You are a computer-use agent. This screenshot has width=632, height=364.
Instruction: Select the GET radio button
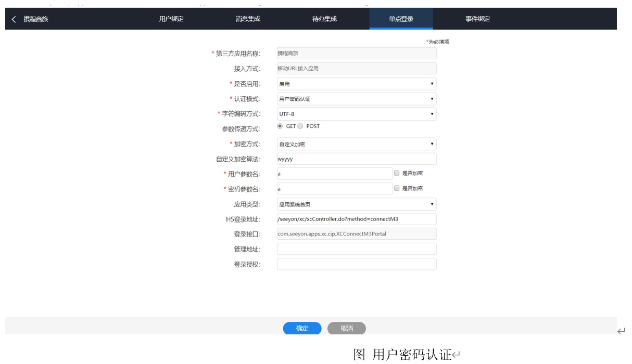pyautogui.click(x=281, y=126)
